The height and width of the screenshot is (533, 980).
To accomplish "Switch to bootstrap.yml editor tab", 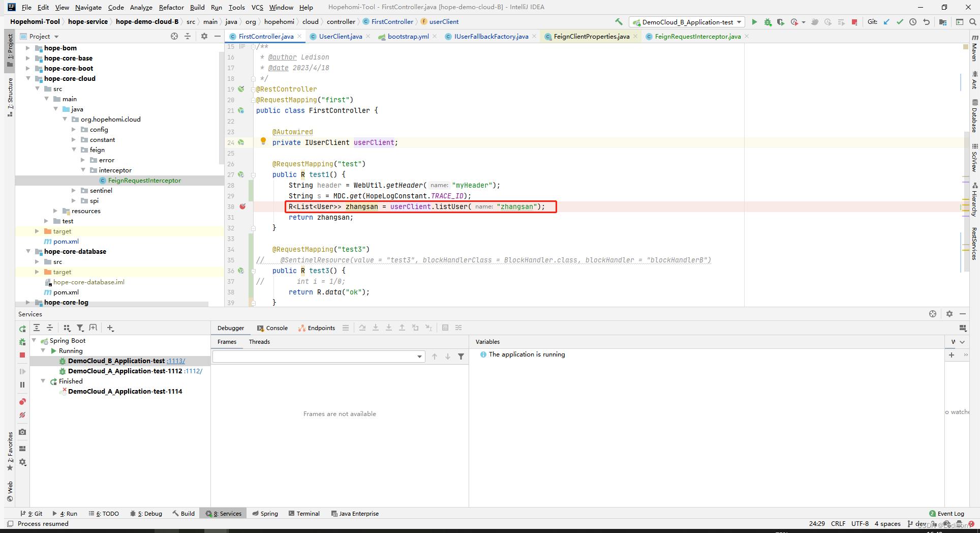I will (408, 36).
